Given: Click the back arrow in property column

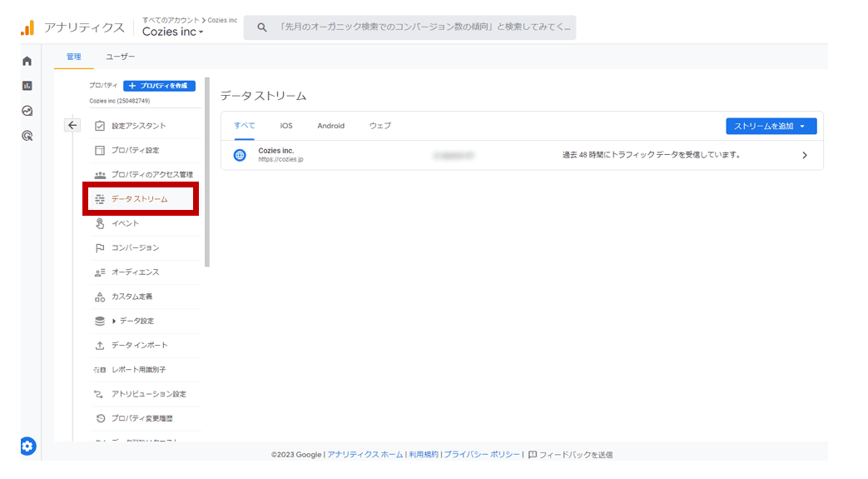Looking at the screenshot, I should [x=72, y=125].
